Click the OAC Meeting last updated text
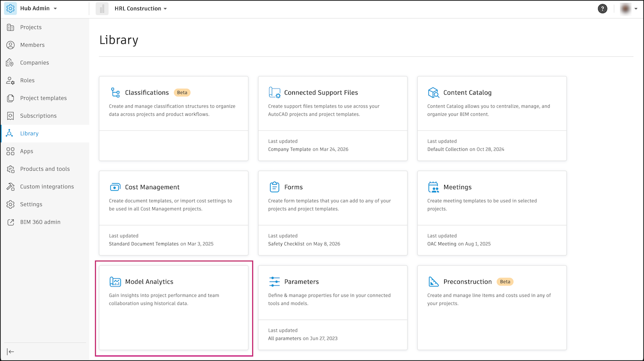 click(x=459, y=244)
